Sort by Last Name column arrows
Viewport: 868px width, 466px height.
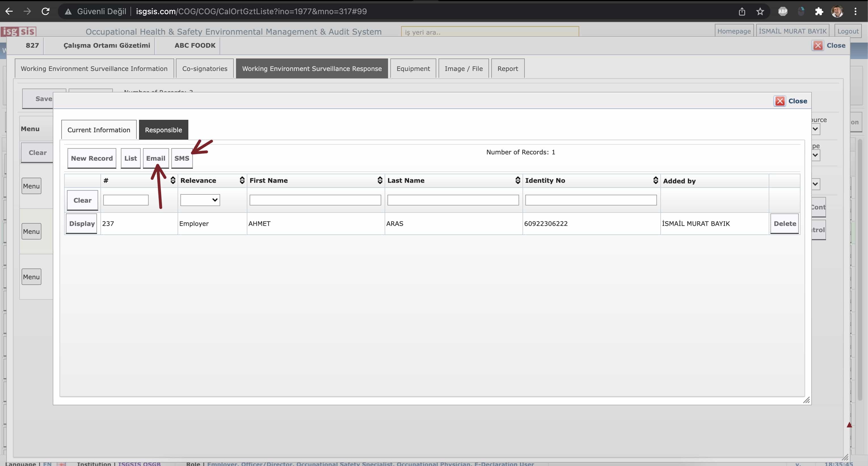pyautogui.click(x=518, y=180)
